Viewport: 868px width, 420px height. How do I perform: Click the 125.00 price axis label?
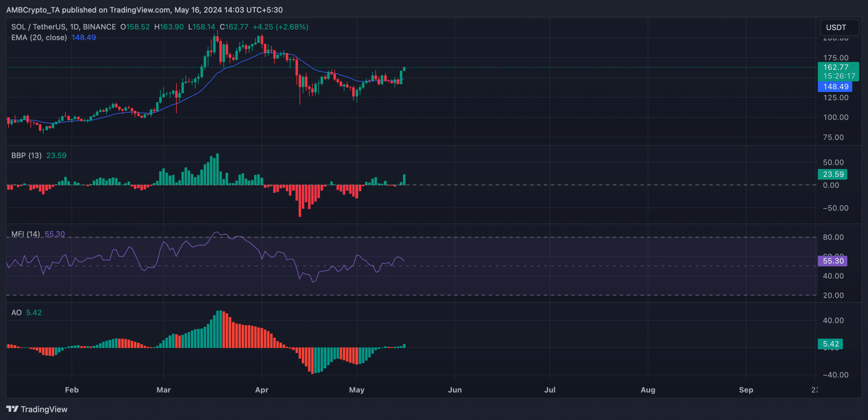(x=836, y=98)
